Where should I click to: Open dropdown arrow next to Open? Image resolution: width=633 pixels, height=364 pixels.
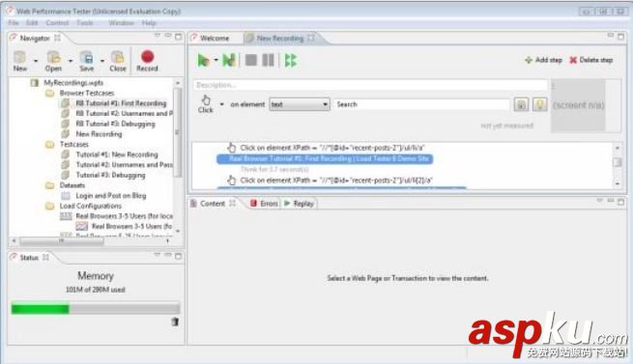pos(71,61)
